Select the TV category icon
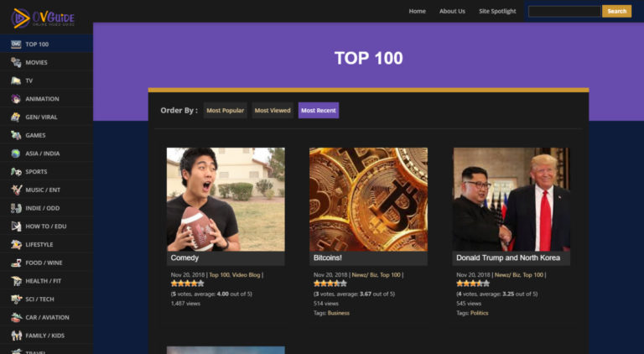This screenshot has height=354, width=644. [16, 81]
